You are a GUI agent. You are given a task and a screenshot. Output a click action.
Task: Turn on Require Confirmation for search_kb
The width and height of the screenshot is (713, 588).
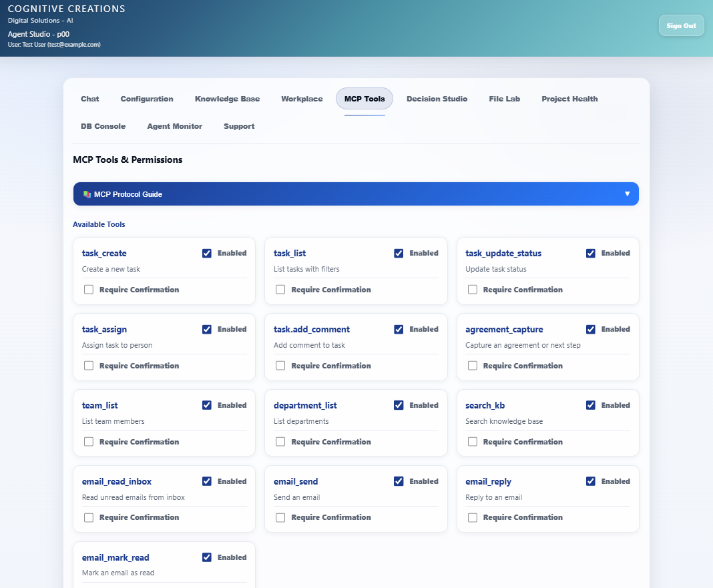[x=472, y=441]
